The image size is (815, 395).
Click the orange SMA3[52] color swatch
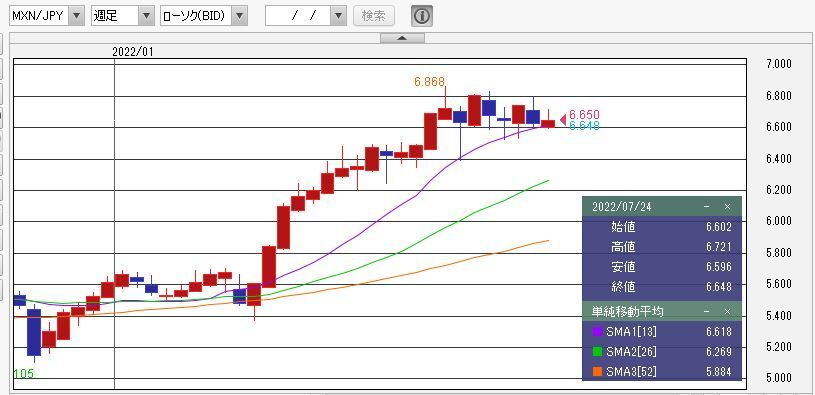coord(597,372)
